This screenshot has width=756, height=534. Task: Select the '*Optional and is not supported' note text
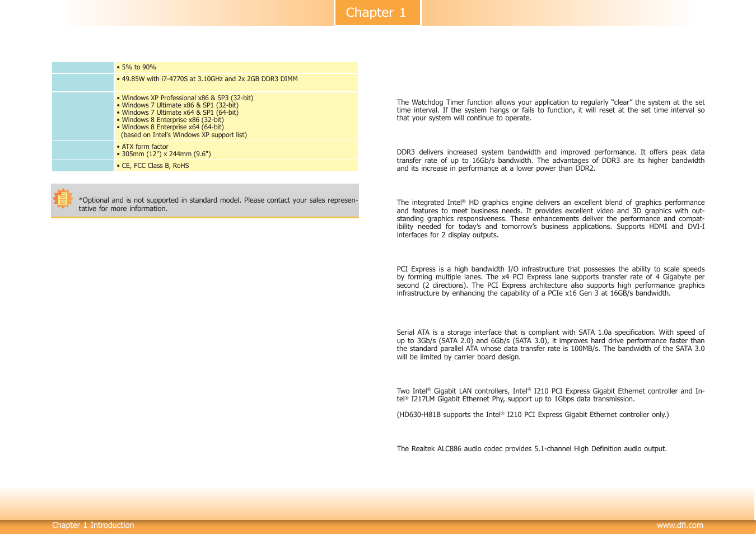(x=218, y=204)
